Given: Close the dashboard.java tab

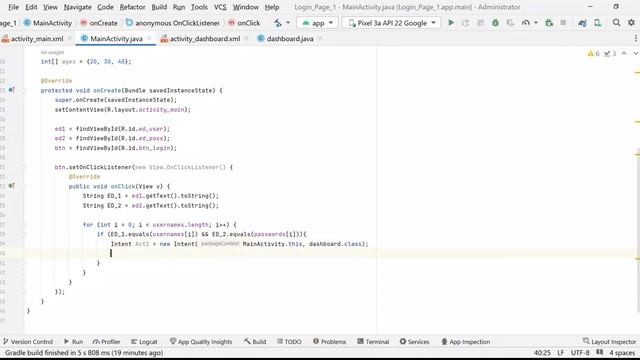Looking at the screenshot, I should [320, 38].
